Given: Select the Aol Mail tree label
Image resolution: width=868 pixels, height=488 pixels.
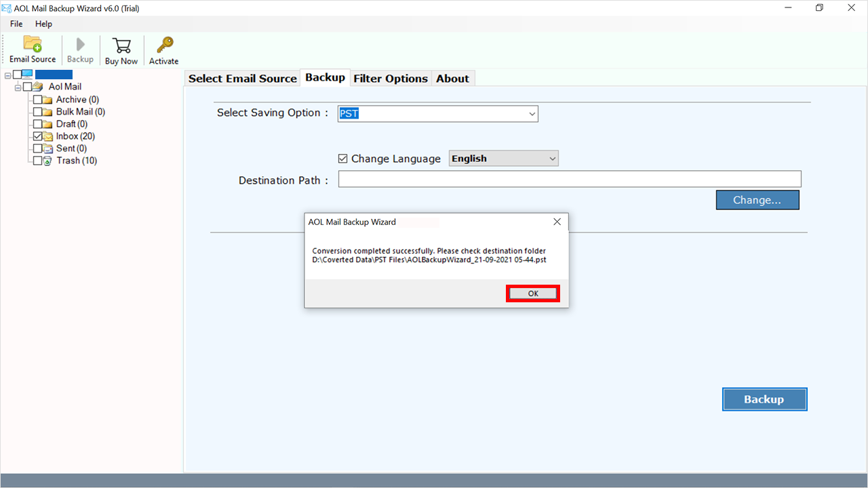Looking at the screenshot, I should (65, 87).
